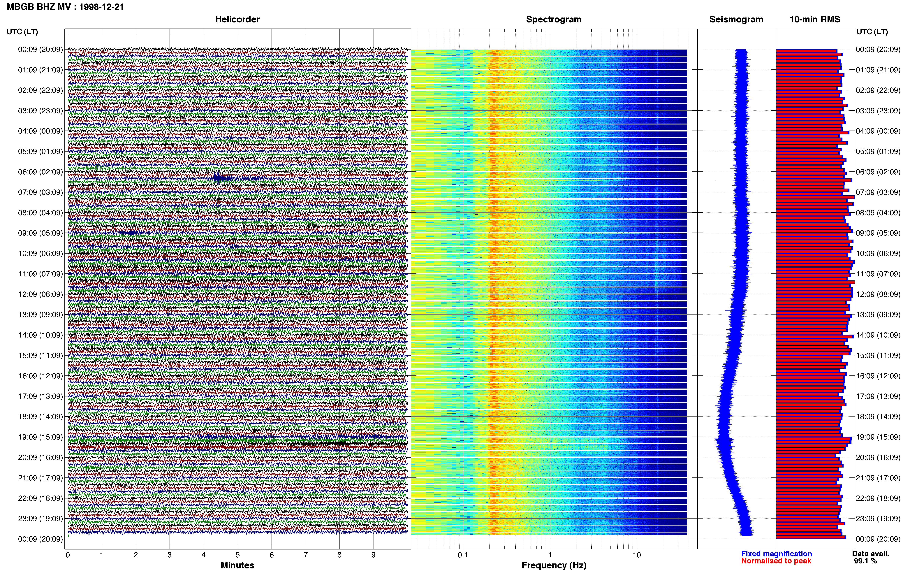The height and width of the screenshot is (578, 924).
Task: Click helicorder axis label '02:09 (22:09)'
Action: (x=41, y=90)
